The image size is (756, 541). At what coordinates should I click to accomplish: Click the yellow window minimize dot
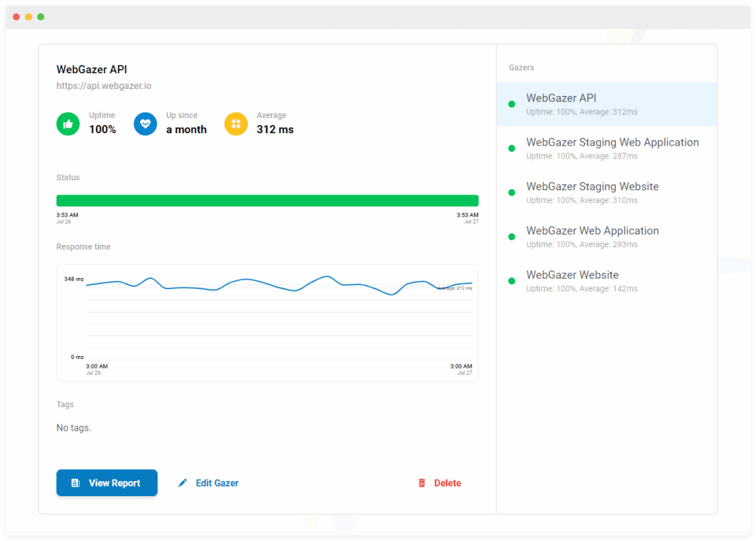tap(28, 17)
